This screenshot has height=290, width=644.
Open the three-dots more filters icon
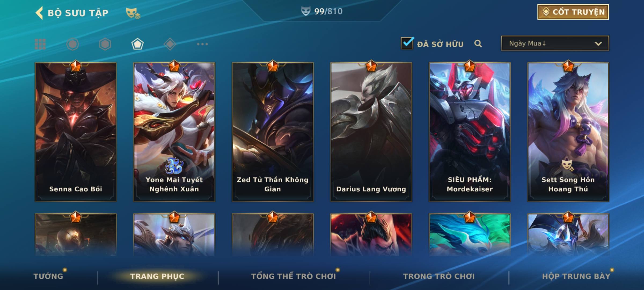pos(202,44)
